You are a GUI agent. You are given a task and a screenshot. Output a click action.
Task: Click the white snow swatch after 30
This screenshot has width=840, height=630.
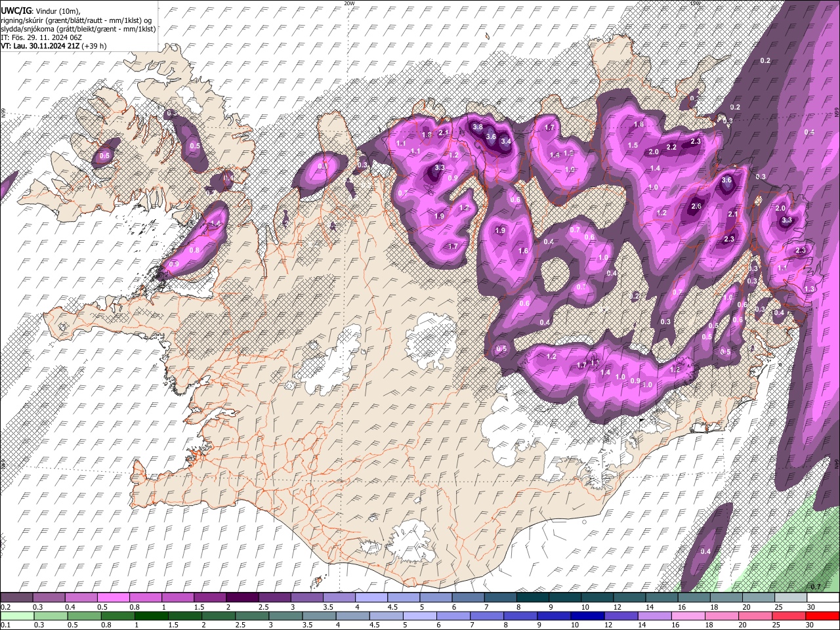(824, 598)
